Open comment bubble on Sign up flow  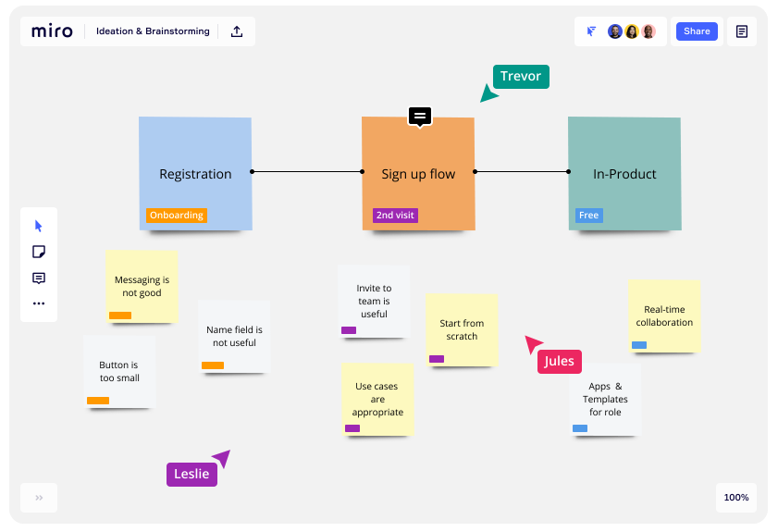[420, 116]
